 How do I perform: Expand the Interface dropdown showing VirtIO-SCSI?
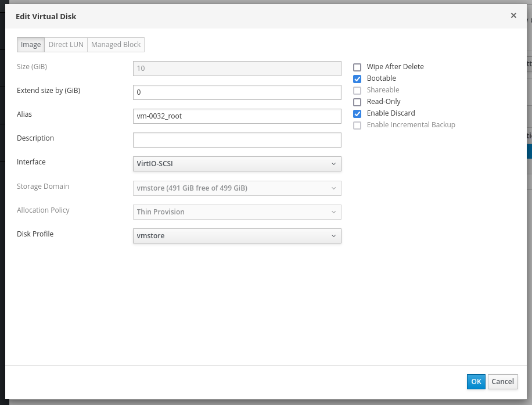(236, 164)
